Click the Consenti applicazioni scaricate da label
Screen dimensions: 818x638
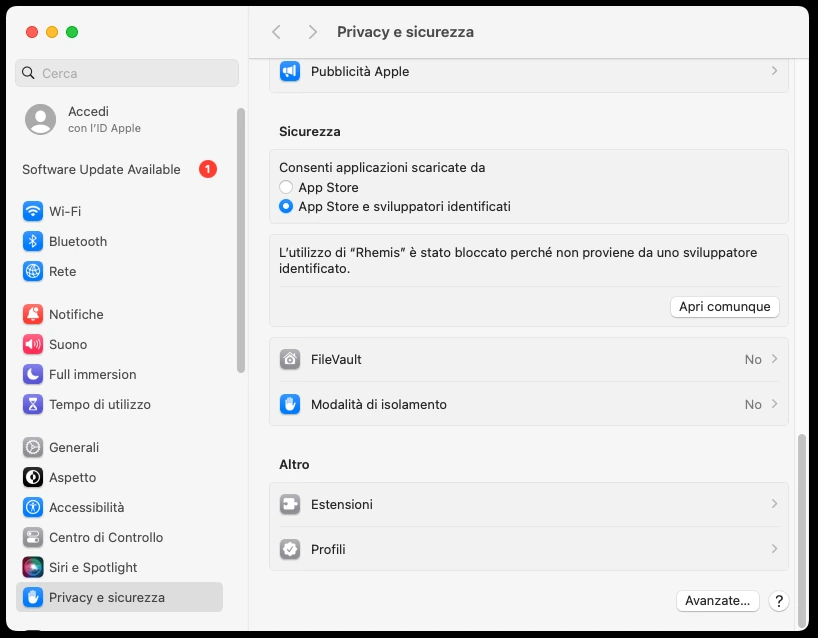382,167
